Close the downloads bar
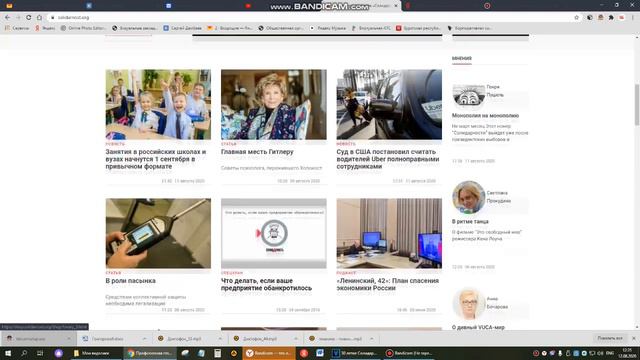 (x=633, y=338)
